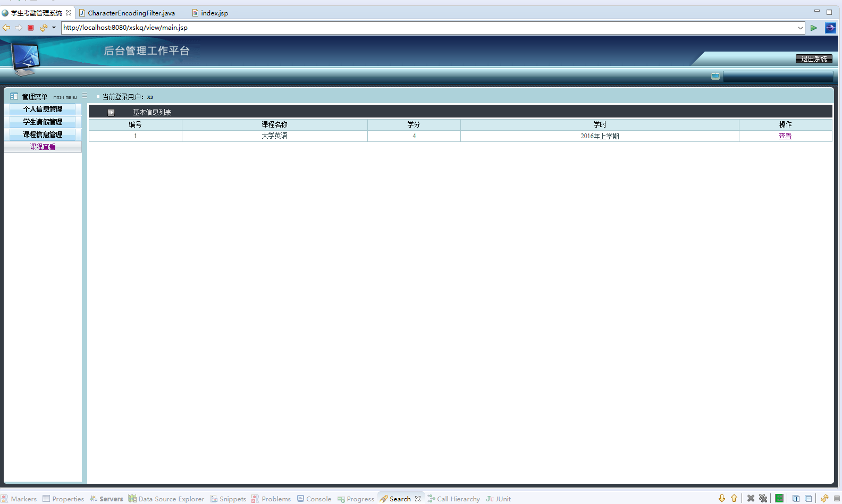Minimize the editor area
The width and height of the screenshot is (842, 504).
[x=817, y=11]
